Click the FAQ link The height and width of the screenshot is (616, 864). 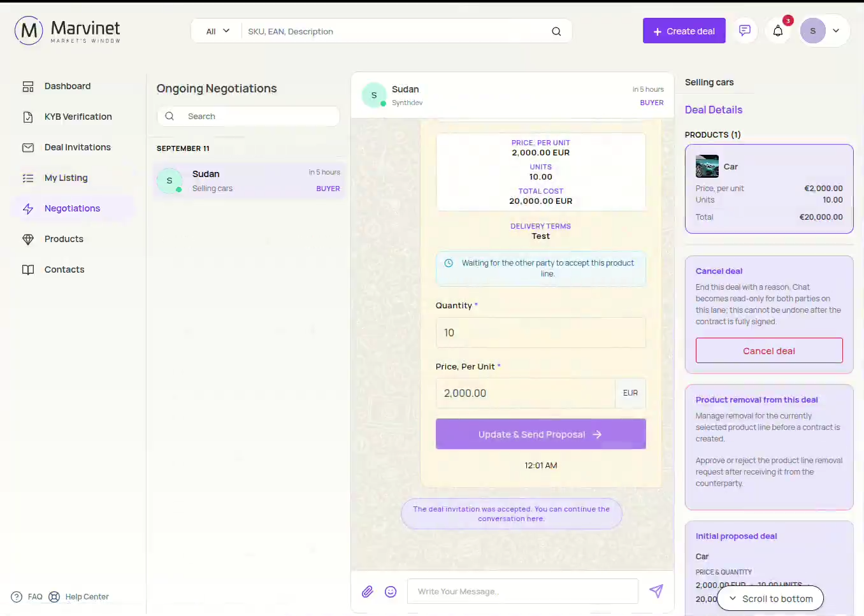coord(27,597)
